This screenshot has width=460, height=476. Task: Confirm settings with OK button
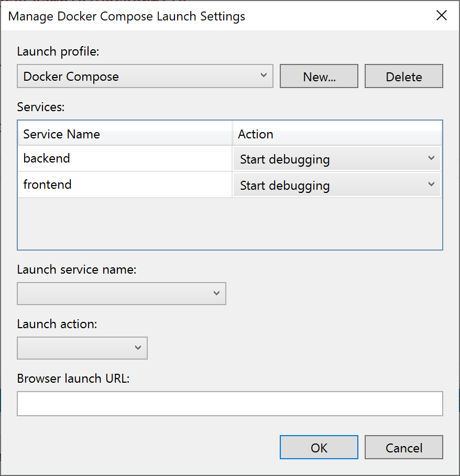[x=319, y=448]
